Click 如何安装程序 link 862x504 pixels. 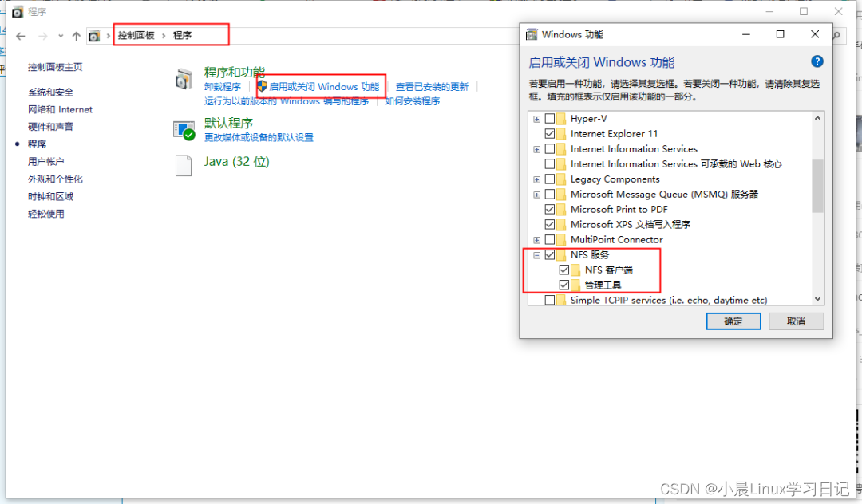pyautogui.click(x=413, y=101)
